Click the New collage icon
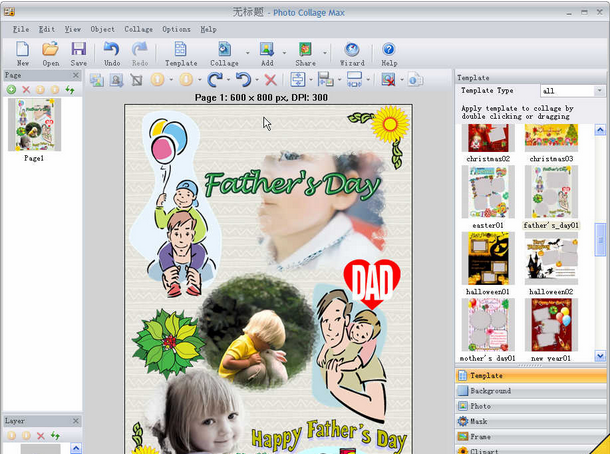Image resolution: width=611 pixels, height=454 pixels. tap(23, 50)
